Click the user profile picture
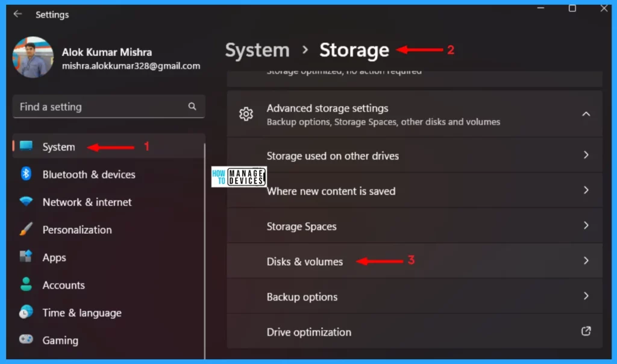 [33, 57]
